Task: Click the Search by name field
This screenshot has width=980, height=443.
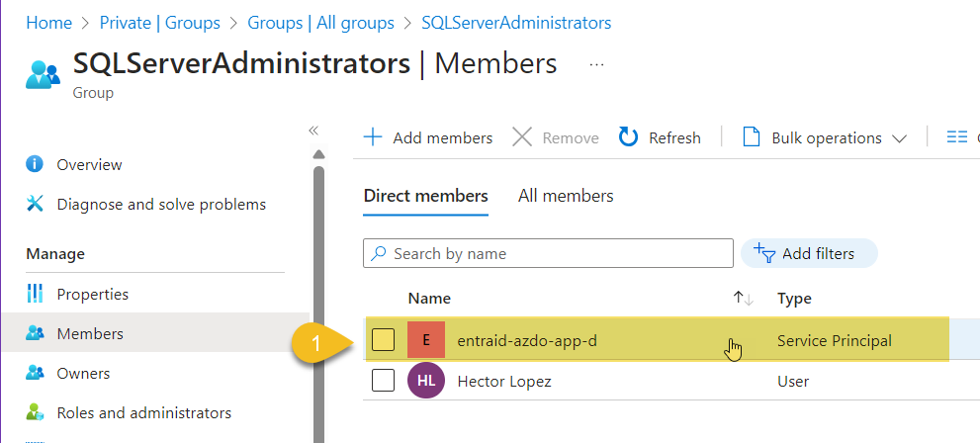Action: coord(548,253)
